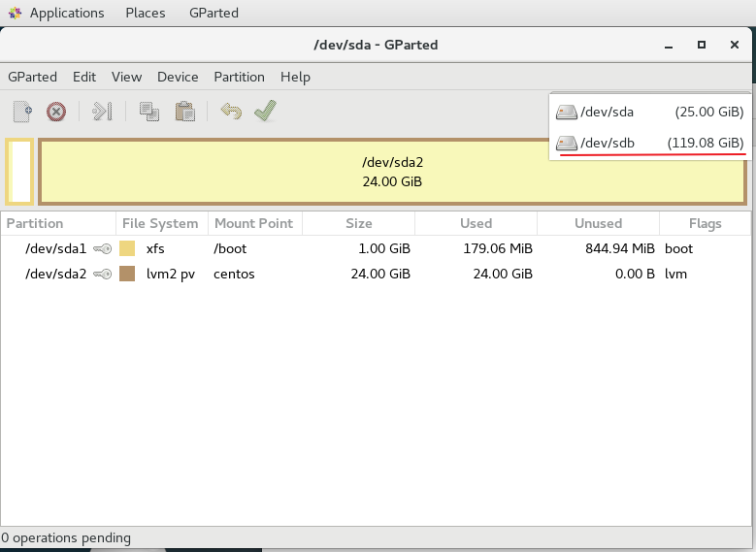Open the Partition menu

click(239, 77)
